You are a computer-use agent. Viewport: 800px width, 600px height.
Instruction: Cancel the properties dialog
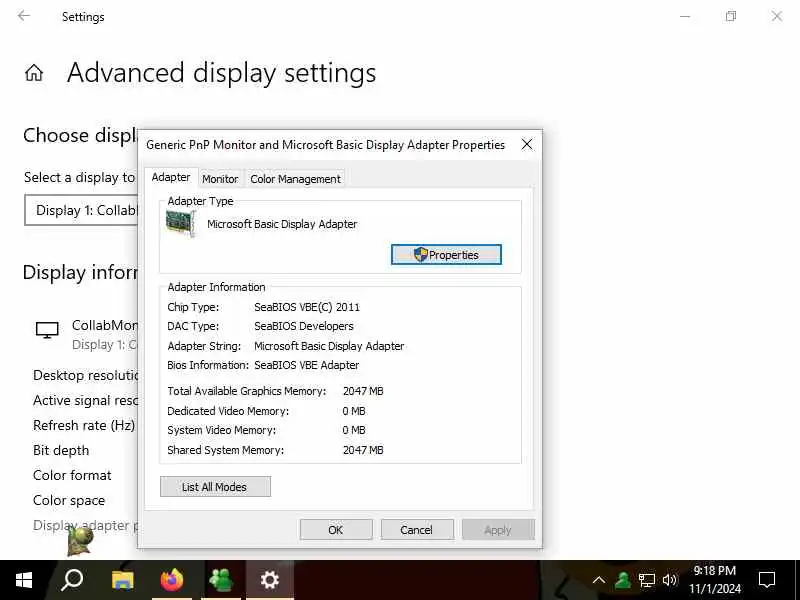(x=417, y=530)
